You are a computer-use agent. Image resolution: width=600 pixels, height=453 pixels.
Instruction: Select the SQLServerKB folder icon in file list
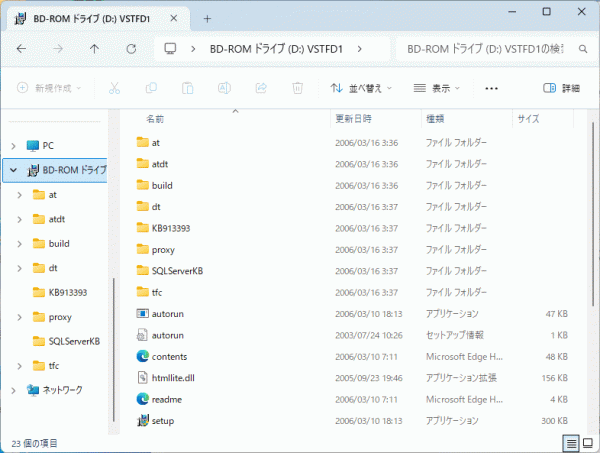[x=142, y=270]
